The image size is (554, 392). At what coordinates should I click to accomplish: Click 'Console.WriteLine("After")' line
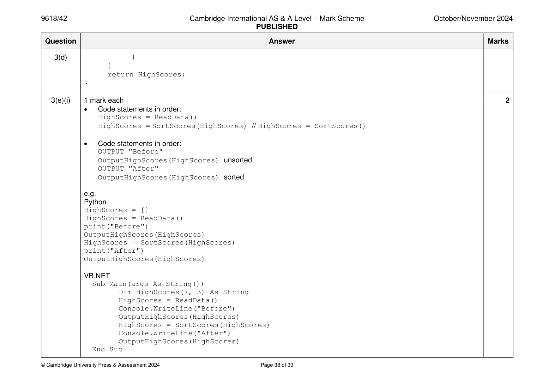(x=175, y=333)
